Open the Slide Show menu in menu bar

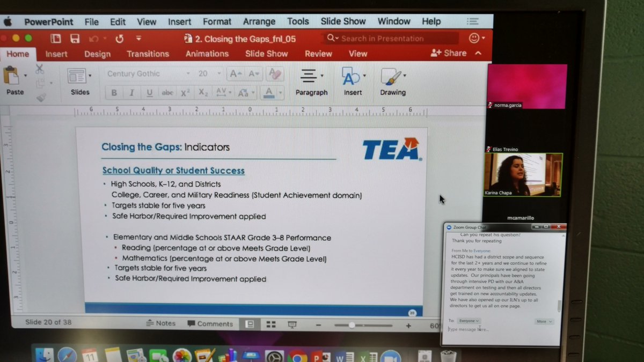coord(343,21)
